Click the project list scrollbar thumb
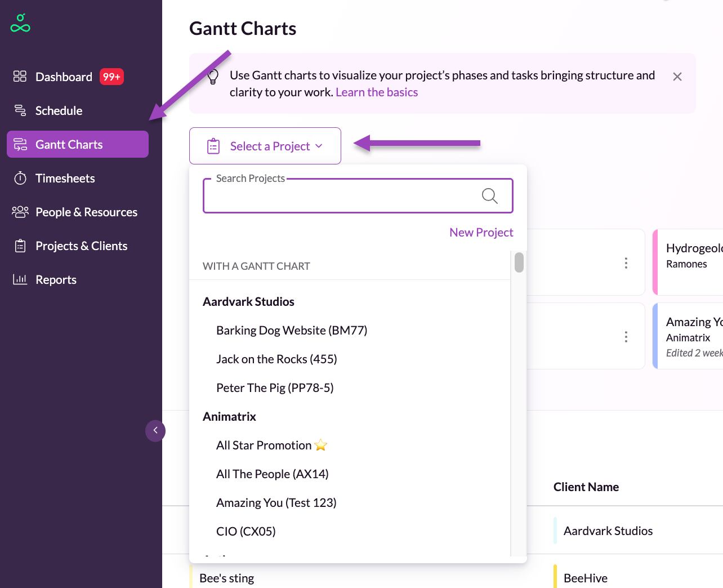 pos(519,262)
